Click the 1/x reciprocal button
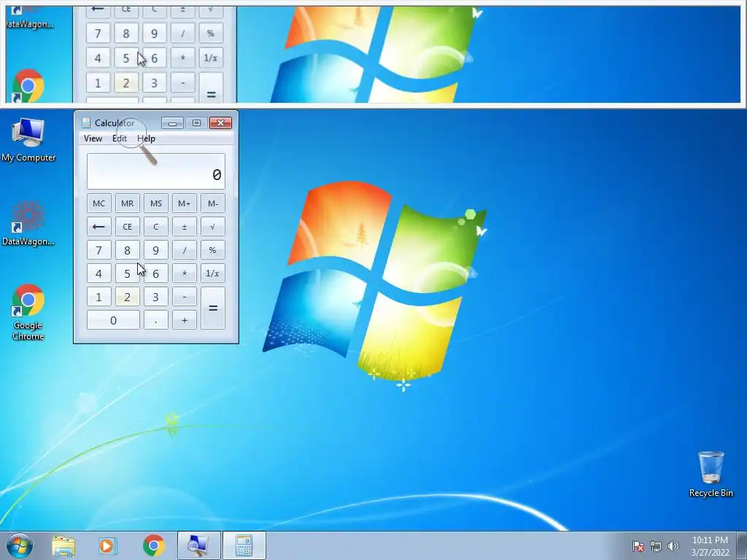 213,273
